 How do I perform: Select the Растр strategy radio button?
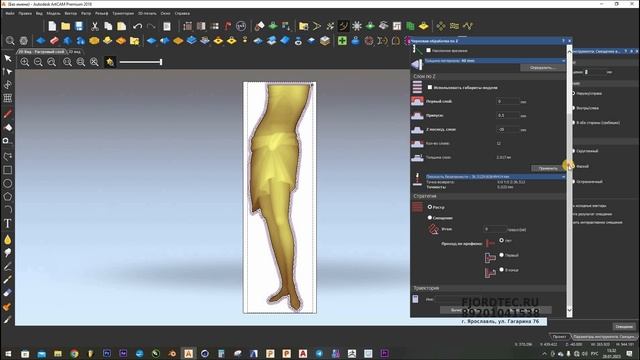tap(430, 207)
